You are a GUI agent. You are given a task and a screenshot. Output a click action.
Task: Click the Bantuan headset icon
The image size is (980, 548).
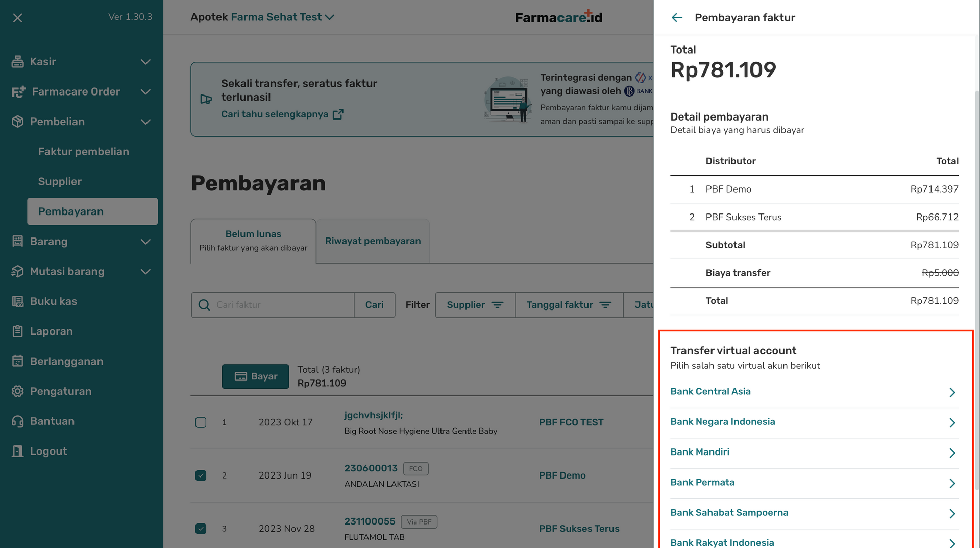pyautogui.click(x=18, y=421)
